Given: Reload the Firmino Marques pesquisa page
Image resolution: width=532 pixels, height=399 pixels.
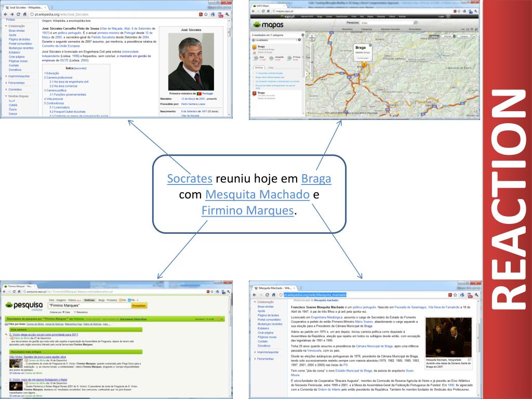Looking at the screenshot, I should (14, 291).
